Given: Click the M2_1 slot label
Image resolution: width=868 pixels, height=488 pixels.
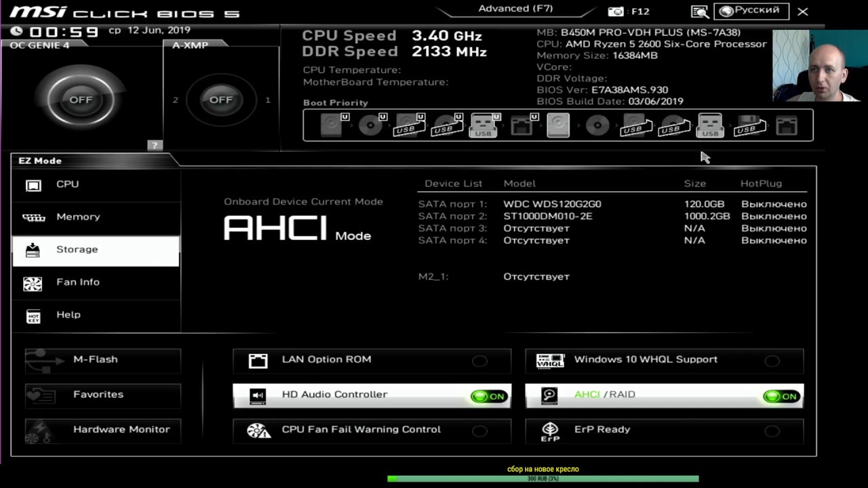Looking at the screenshot, I should pyautogui.click(x=433, y=277).
